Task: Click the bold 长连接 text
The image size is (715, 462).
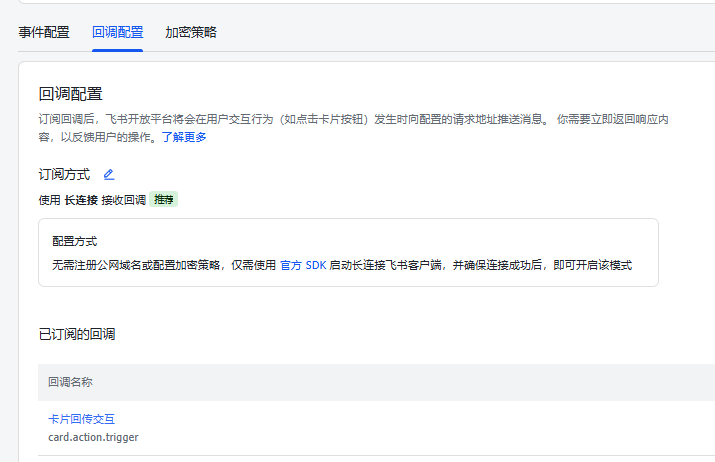Action: click(81, 200)
